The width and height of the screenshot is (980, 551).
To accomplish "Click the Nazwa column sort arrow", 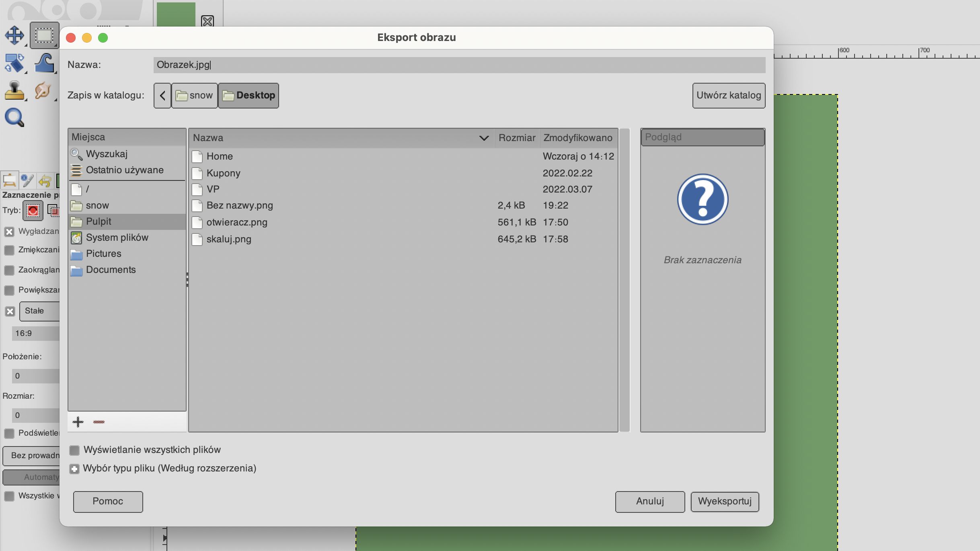I will pos(484,138).
